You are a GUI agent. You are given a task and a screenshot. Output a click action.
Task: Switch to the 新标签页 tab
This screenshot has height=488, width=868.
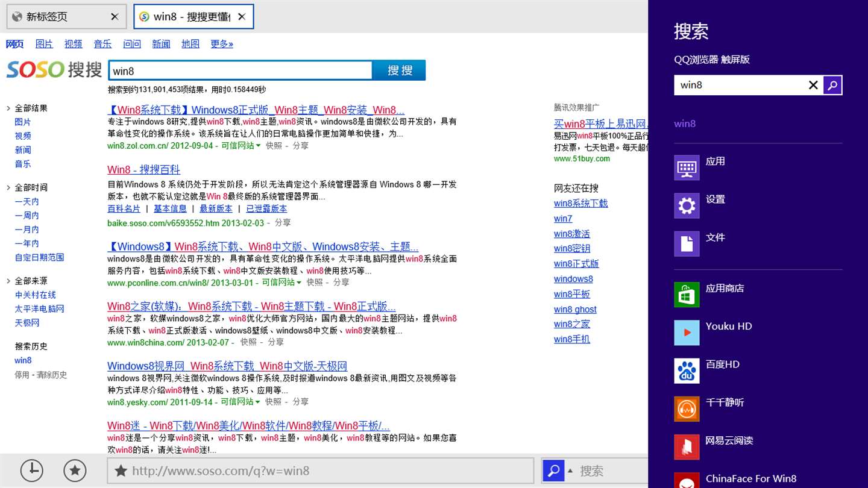point(66,17)
